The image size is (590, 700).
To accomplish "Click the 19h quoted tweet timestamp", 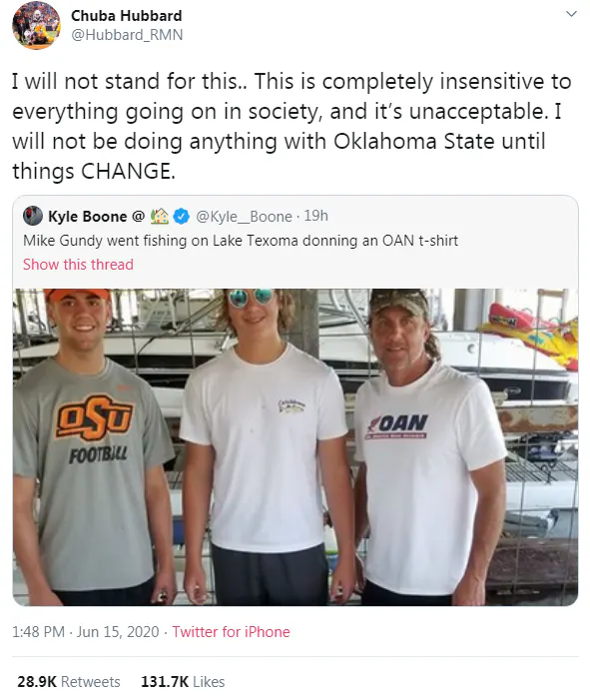I will [x=316, y=216].
